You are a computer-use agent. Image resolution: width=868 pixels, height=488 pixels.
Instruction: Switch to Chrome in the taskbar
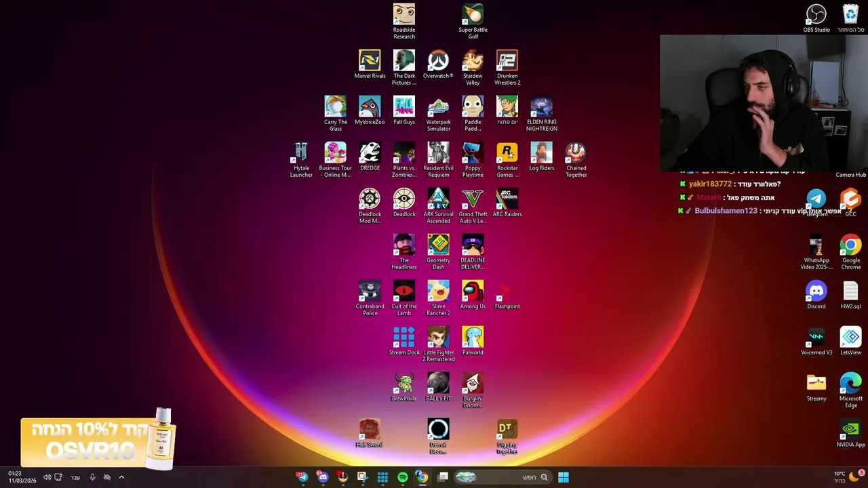[x=422, y=477]
